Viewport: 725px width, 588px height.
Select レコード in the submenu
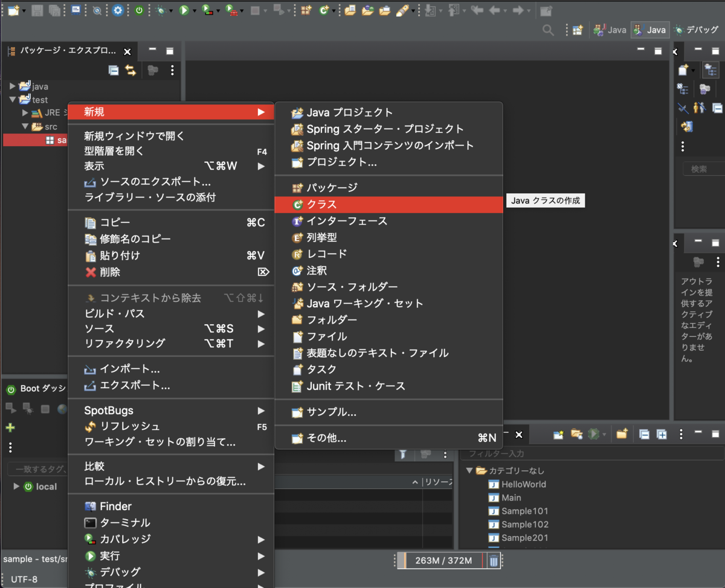[388, 254]
